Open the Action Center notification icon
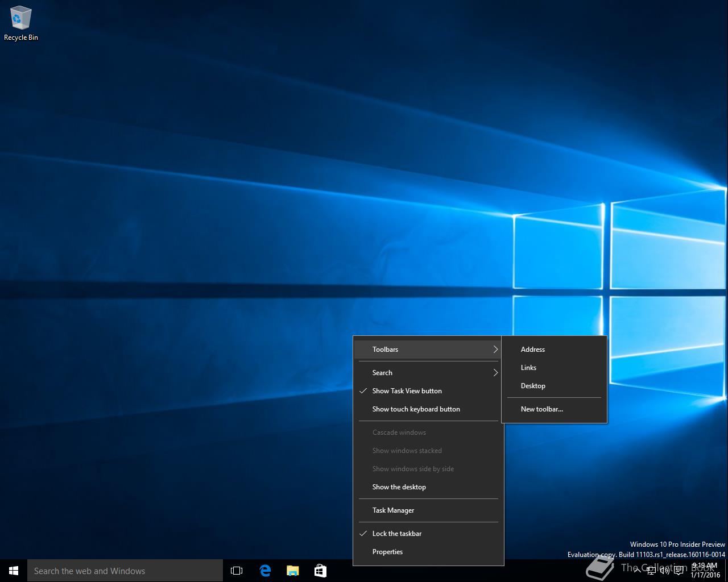Screen dimensions: 728x582 click(x=679, y=571)
